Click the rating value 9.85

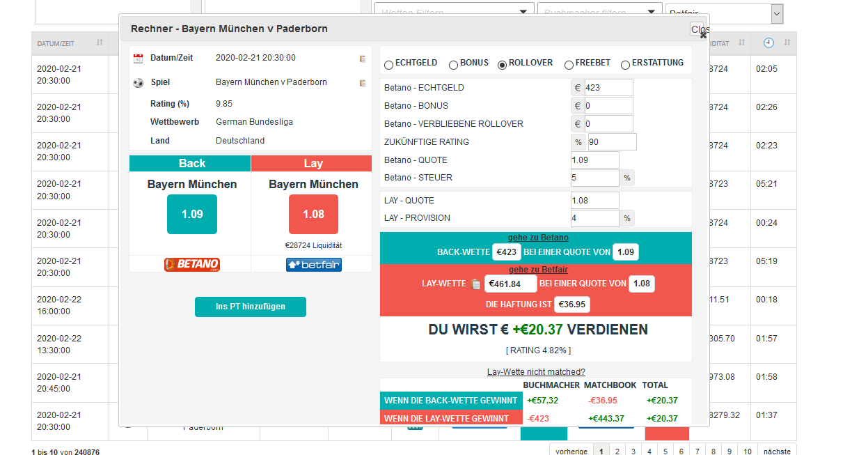point(224,104)
